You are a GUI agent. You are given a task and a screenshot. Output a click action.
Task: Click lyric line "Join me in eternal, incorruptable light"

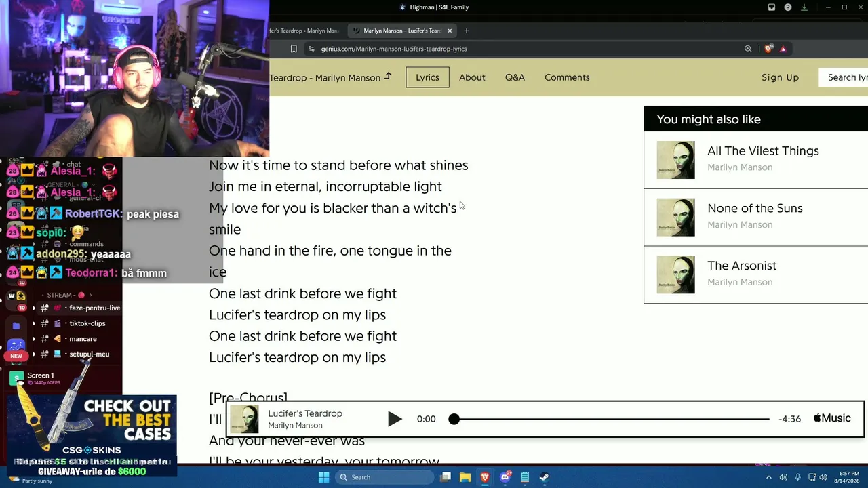tap(325, 186)
